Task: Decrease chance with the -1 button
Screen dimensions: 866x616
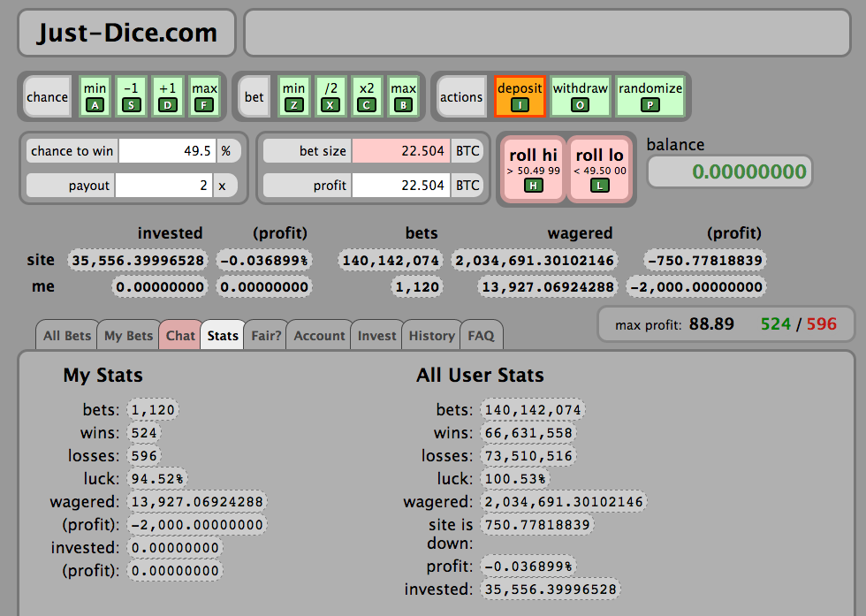Action: click(x=131, y=96)
